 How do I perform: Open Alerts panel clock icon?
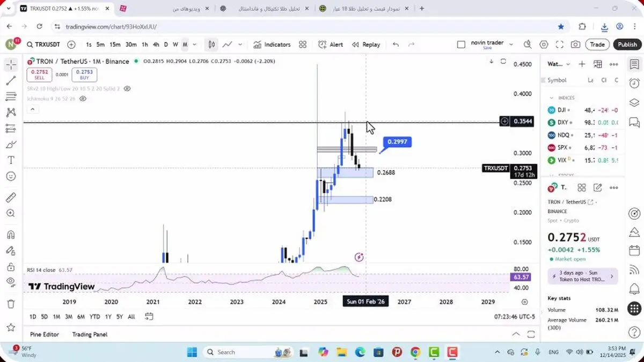tap(634, 83)
